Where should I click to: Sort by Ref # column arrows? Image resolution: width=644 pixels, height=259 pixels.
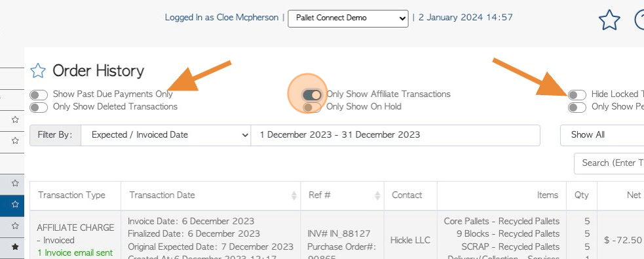point(377,195)
